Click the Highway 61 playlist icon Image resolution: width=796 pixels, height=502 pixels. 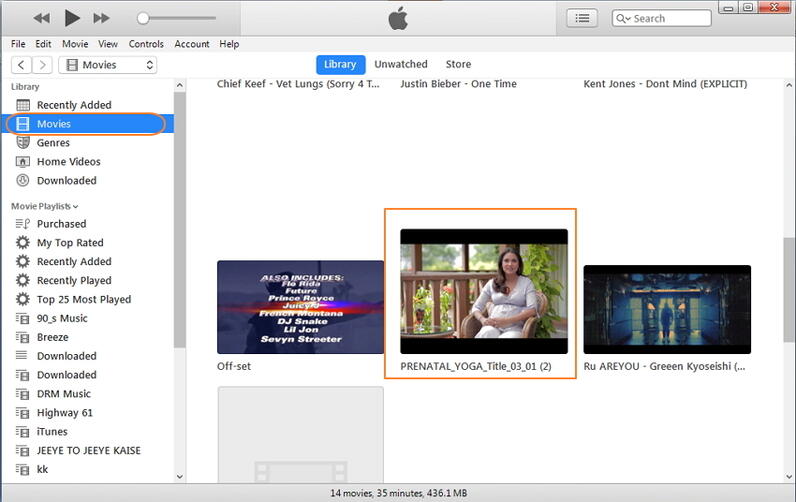23,413
